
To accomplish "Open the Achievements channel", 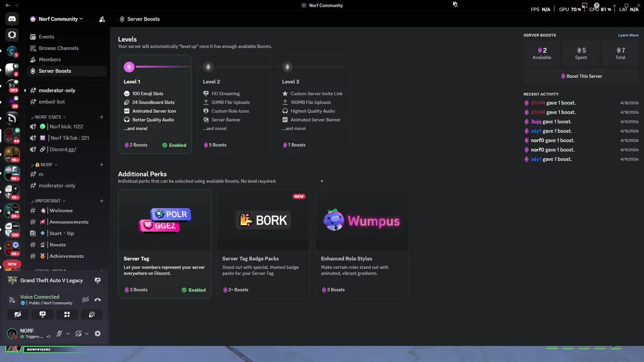I will click(66, 256).
